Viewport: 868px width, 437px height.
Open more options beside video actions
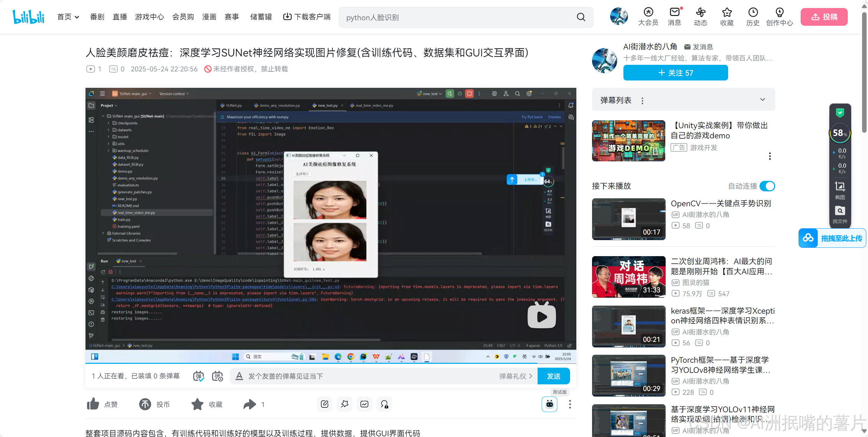570,404
